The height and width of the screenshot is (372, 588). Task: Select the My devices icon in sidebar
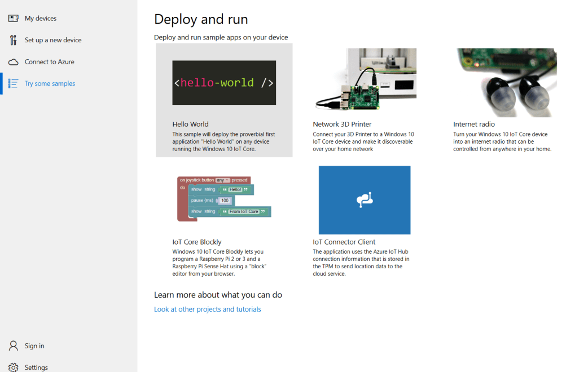pyautogui.click(x=12, y=18)
